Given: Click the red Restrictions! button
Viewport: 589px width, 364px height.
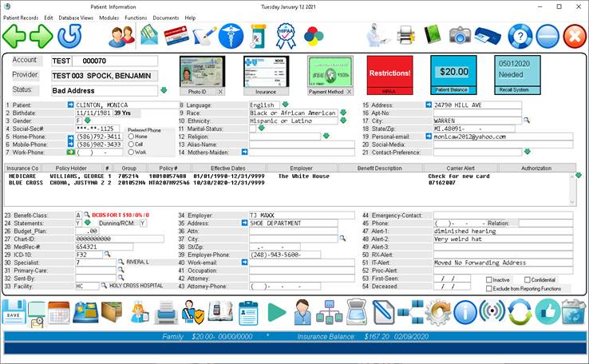Looking at the screenshot, I should 389,73.
